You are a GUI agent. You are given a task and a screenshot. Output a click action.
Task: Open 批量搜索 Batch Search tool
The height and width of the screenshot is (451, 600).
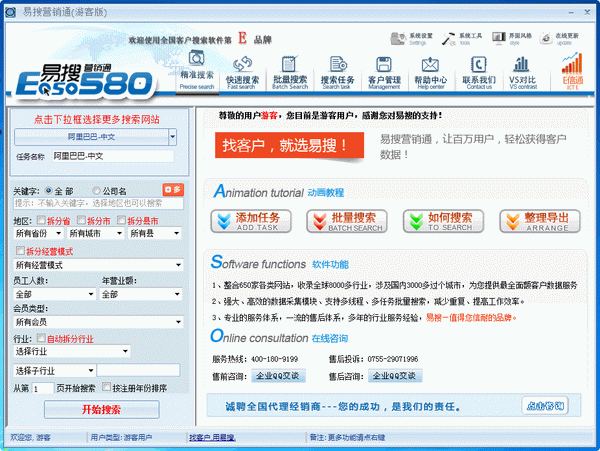tap(290, 73)
